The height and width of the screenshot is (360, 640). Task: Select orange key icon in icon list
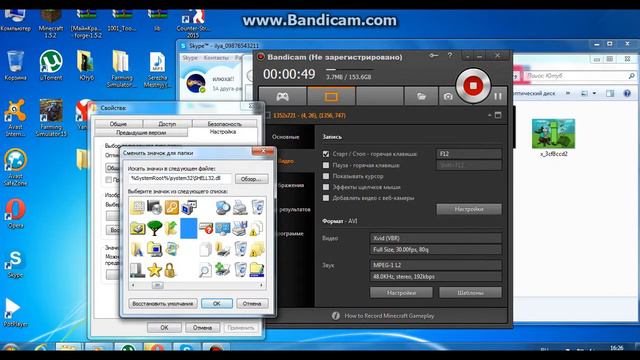coord(171,207)
